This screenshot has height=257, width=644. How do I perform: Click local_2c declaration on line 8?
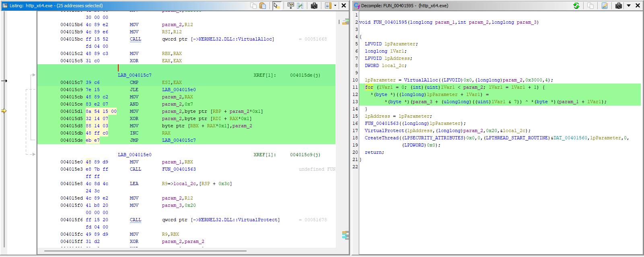[x=393, y=65]
